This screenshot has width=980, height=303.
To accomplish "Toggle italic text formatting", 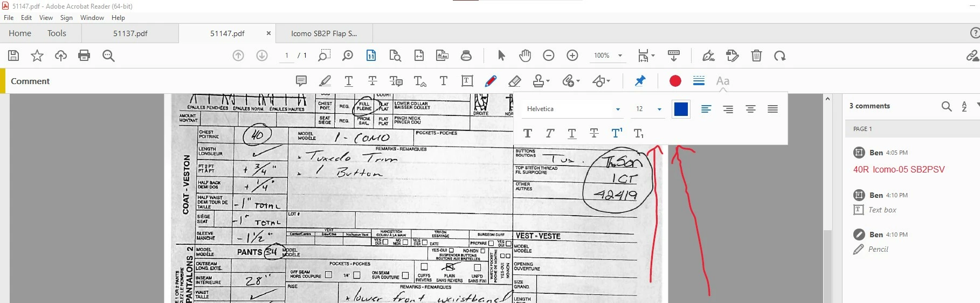I will pyautogui.click(x=550, y=133).
